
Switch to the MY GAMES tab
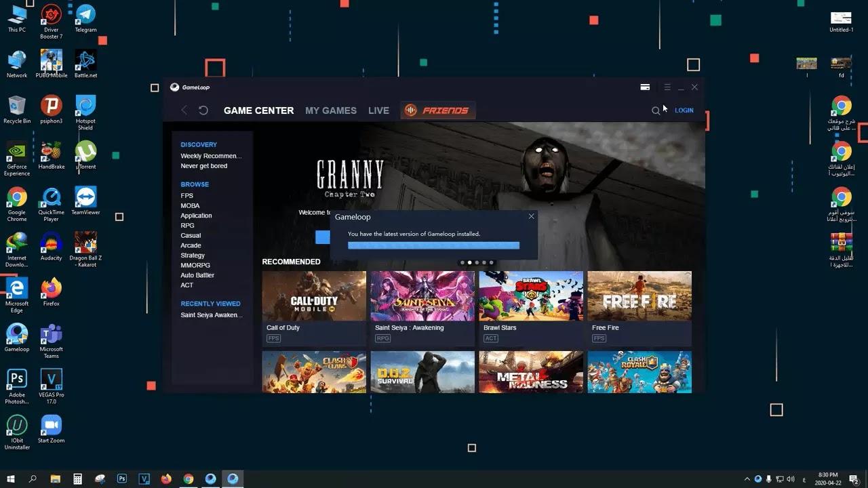[x=331, y=110]
